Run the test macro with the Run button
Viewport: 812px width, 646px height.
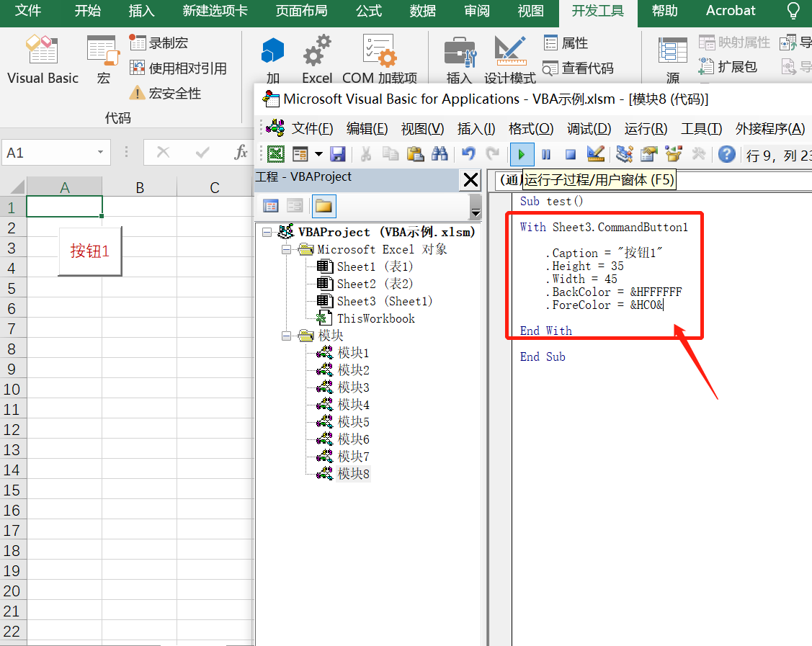[x=522, y=153]
